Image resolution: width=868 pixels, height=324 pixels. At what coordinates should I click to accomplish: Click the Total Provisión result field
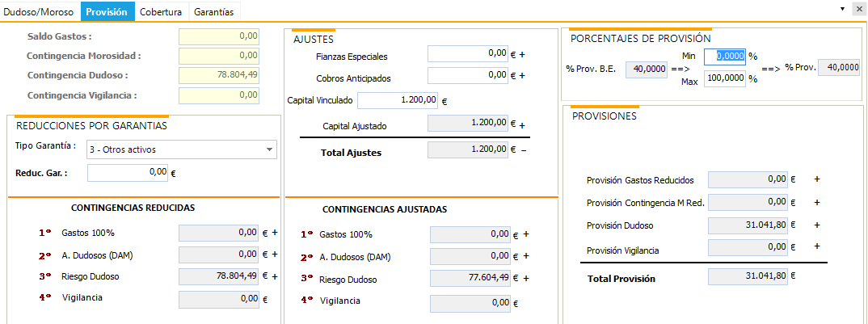pos(748,277)
